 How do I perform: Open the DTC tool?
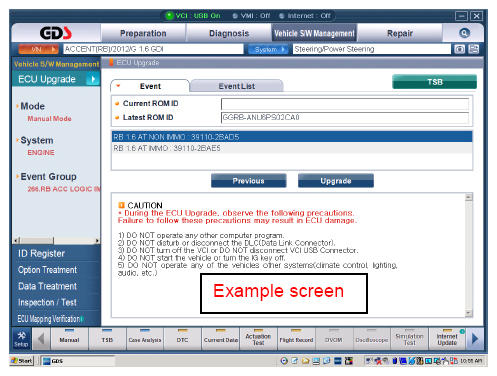tap(183, 339)
